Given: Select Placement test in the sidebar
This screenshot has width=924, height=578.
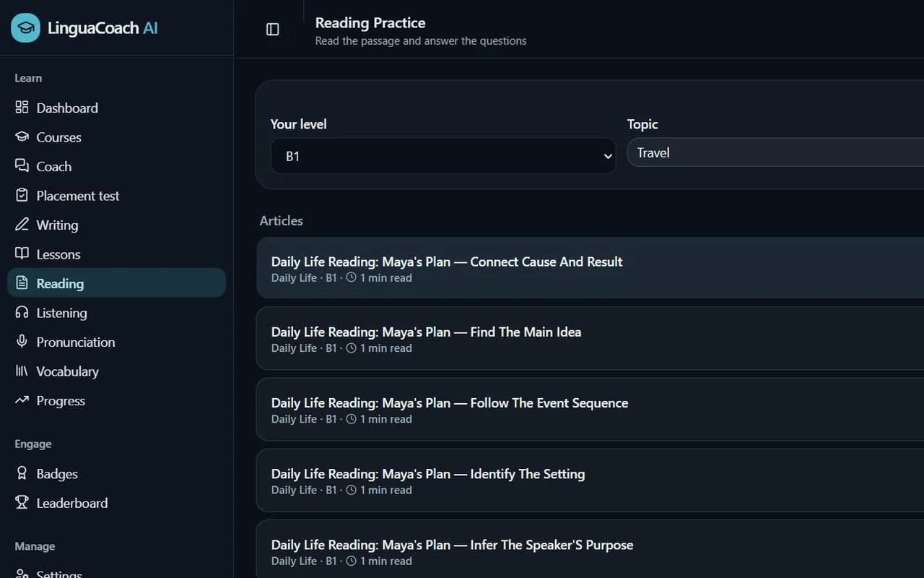Looking at the screenshot, I should pos(116,196).
